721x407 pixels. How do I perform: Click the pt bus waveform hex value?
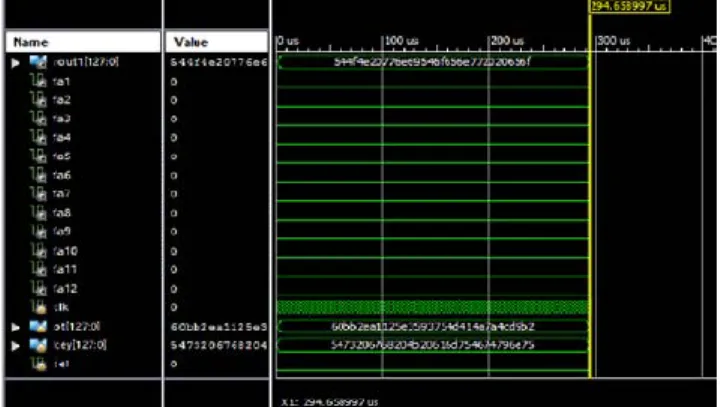coord(432,327)
